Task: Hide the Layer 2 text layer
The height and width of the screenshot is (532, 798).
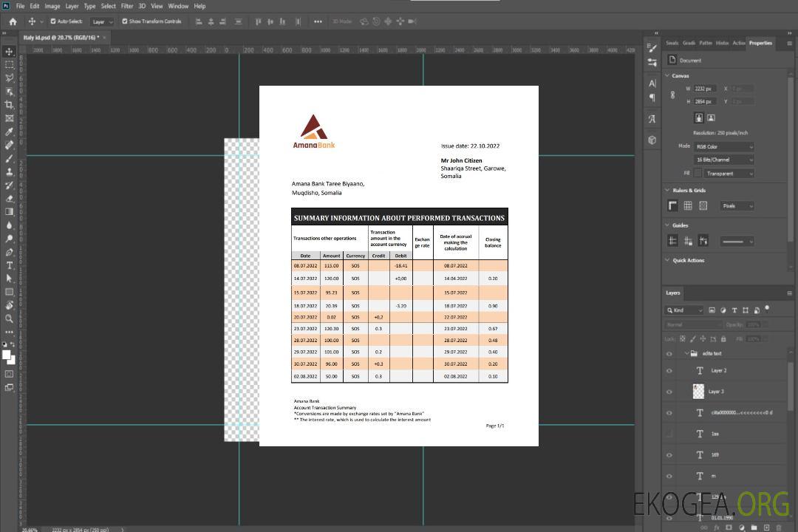Action: point(669,371)
